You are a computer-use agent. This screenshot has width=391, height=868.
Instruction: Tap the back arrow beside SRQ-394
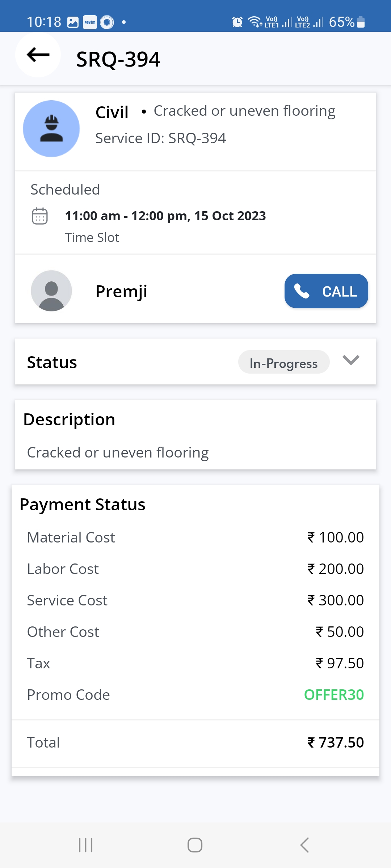pyautogui.click(x=38, y=55)
